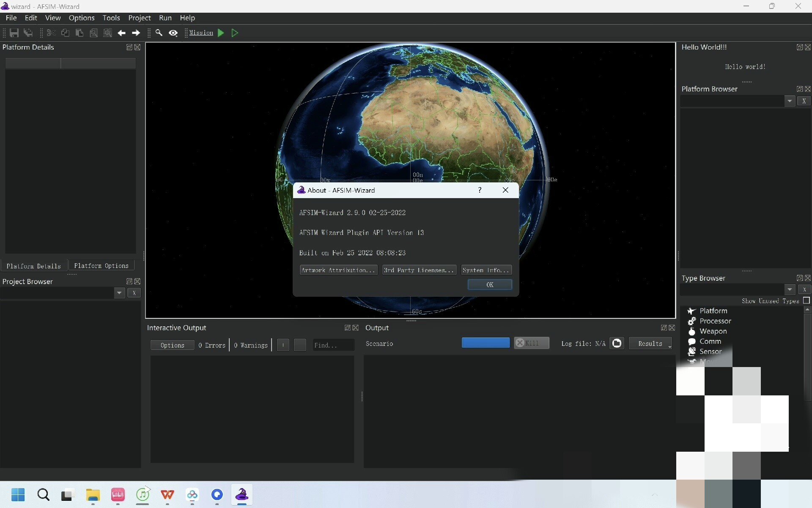Image resolution: width=812 pixels, height=508 pixels.
Task: Click the blue progress bar in Output
Action: [x=486, y=342]
